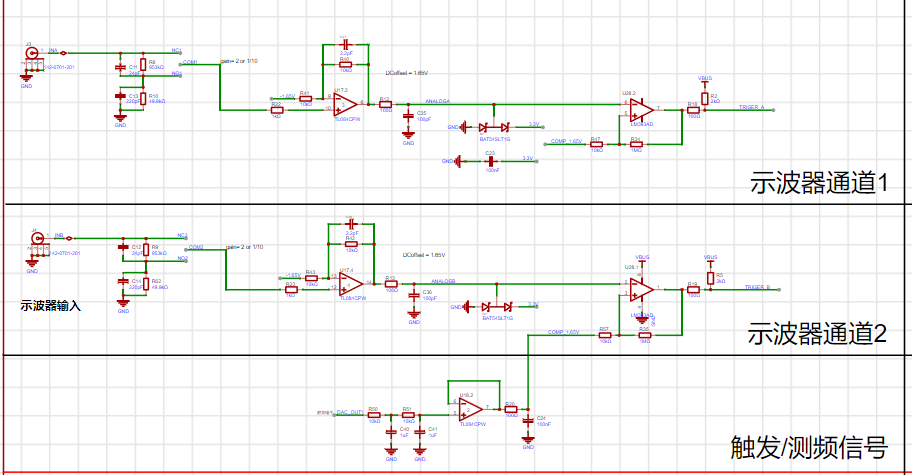Select resistor R18 100Ω symbol
This screenshot has height=475, width=912.
tap(693, 110)
